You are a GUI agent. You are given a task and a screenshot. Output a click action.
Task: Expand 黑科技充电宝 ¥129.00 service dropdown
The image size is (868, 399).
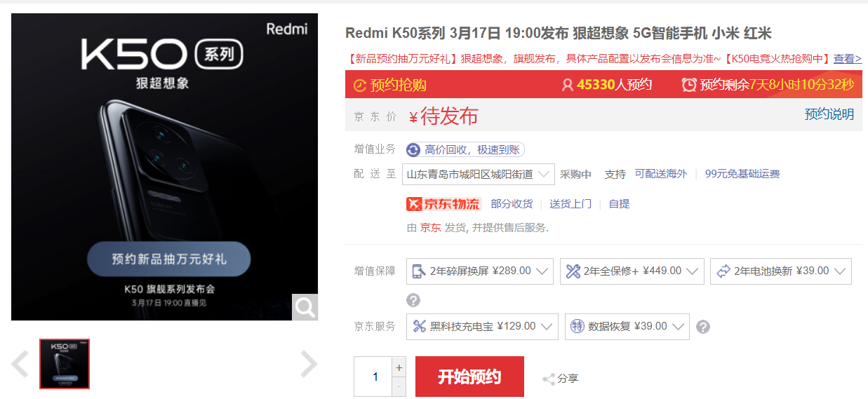[x=482, y=327]
